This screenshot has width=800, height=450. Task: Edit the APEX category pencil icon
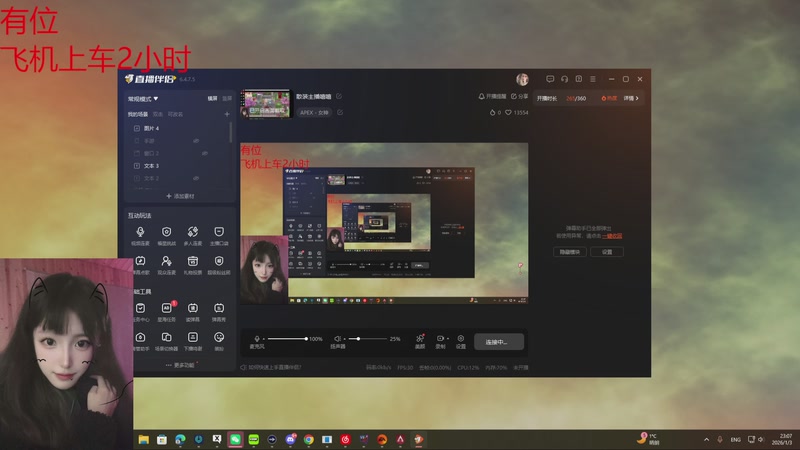(340, 112)
